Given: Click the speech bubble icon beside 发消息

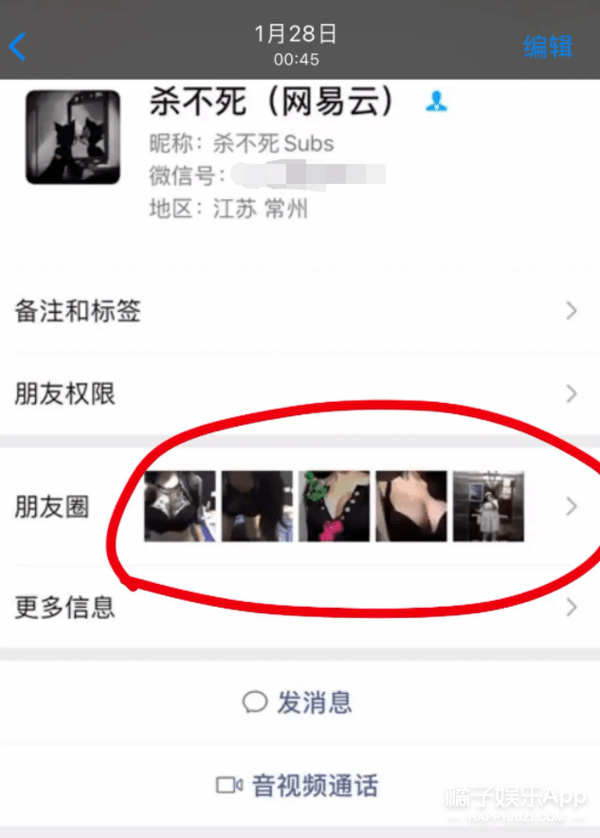Looking at the screenshot, I should 255,702.
